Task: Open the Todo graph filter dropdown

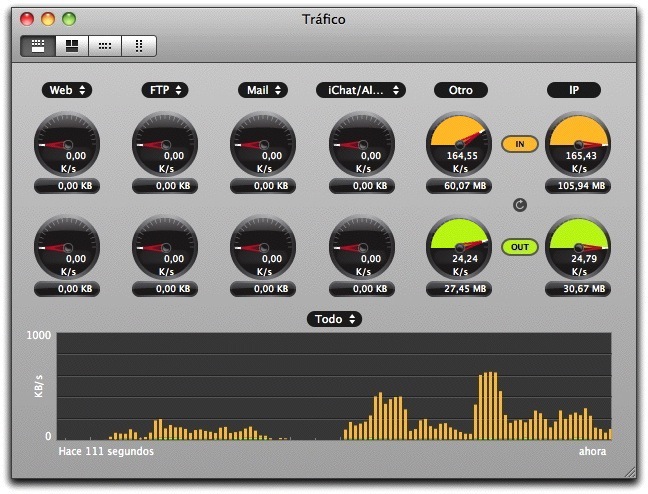Action: click(334, 319)
